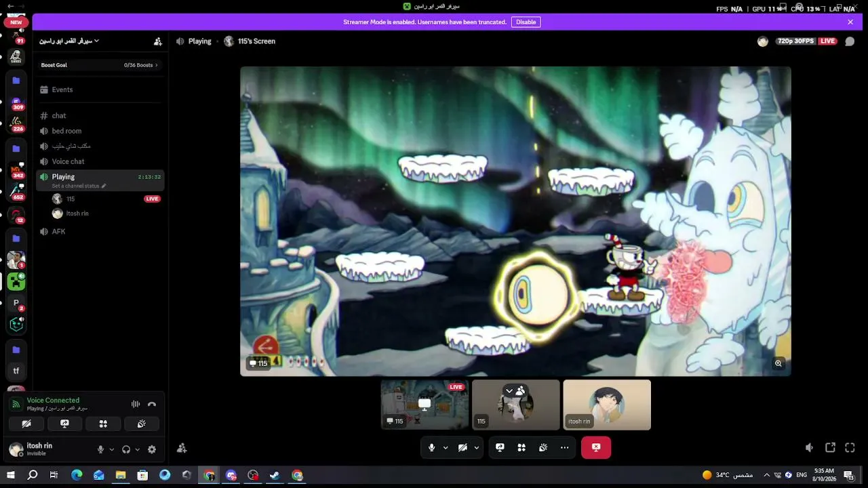Image resolution: width=868 pixels, height=488 pixels.
Task: Open screen share options in the Voice Connected panel
Action: (65, 424)
